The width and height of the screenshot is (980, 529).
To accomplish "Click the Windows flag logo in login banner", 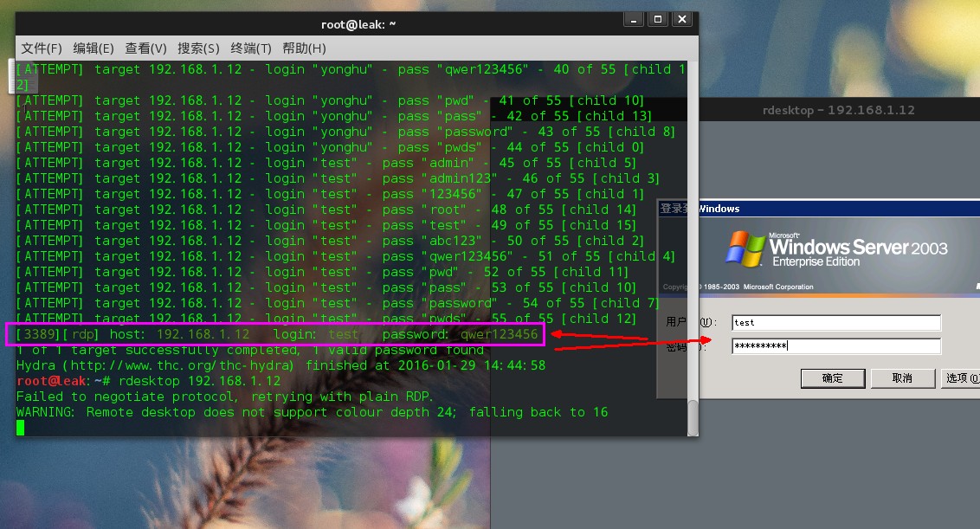I will click(744, 249).
